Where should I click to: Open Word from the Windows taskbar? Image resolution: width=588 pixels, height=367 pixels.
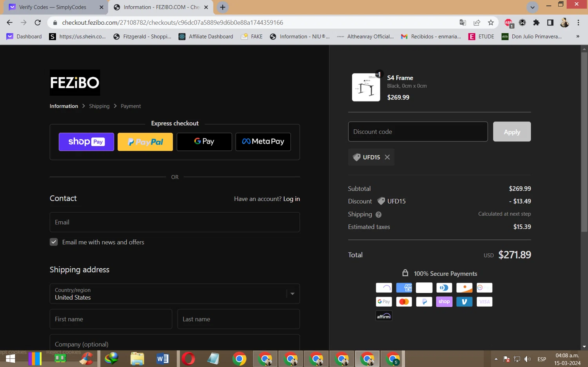162,358
